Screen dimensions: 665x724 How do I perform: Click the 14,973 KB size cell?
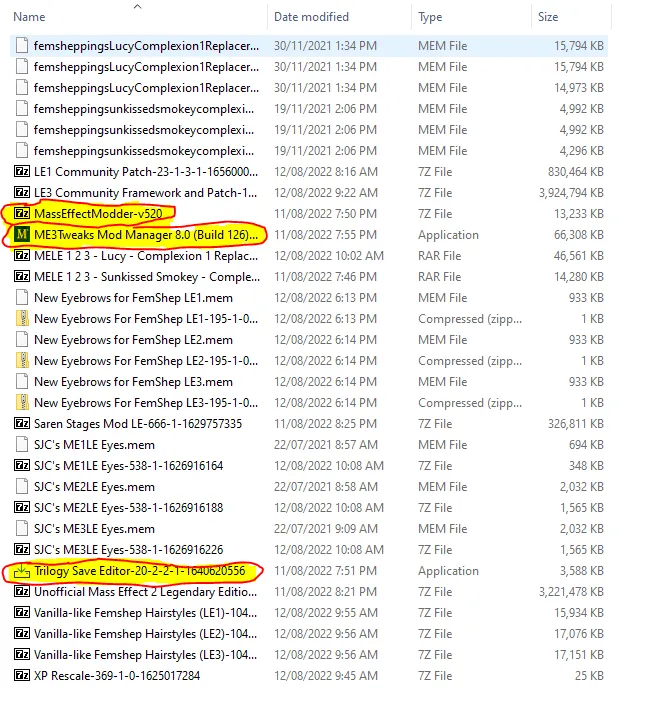click(579, 88)
